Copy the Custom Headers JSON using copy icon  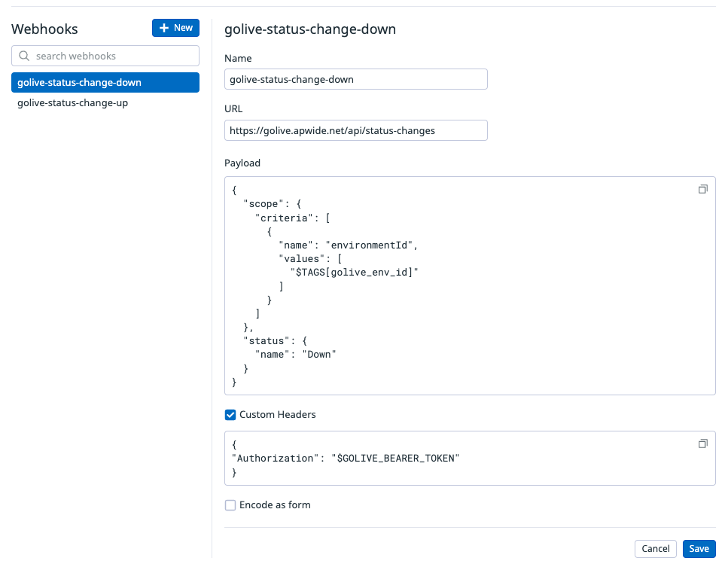pos(702,444)
